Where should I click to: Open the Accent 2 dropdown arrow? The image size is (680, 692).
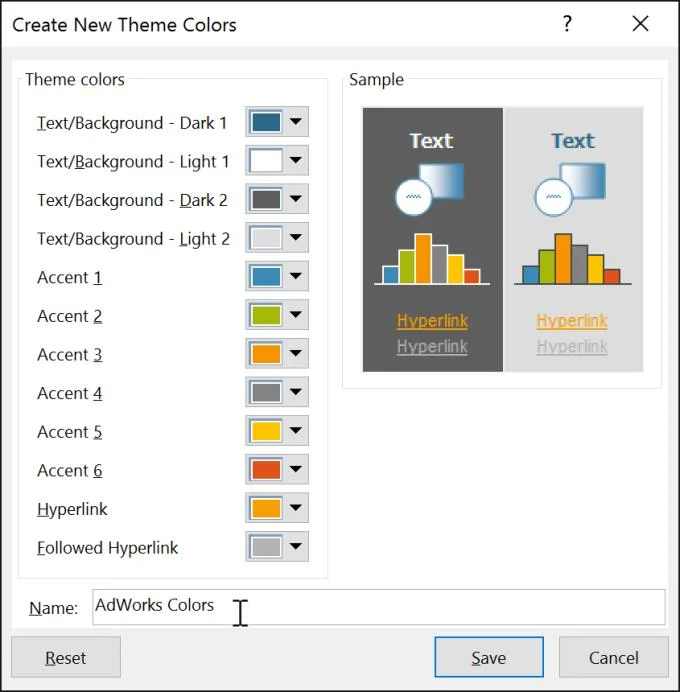pos(296,315)
